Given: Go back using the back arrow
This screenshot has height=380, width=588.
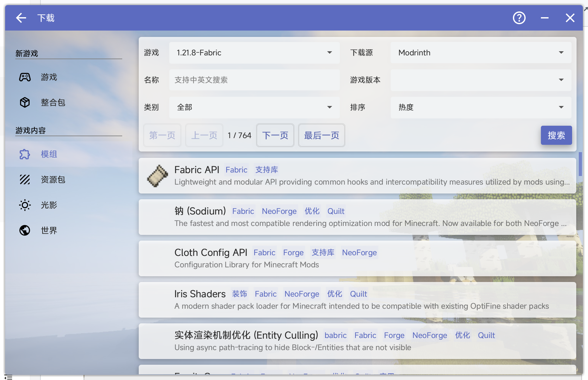Looking at the screenshot, I should (21, 18).
